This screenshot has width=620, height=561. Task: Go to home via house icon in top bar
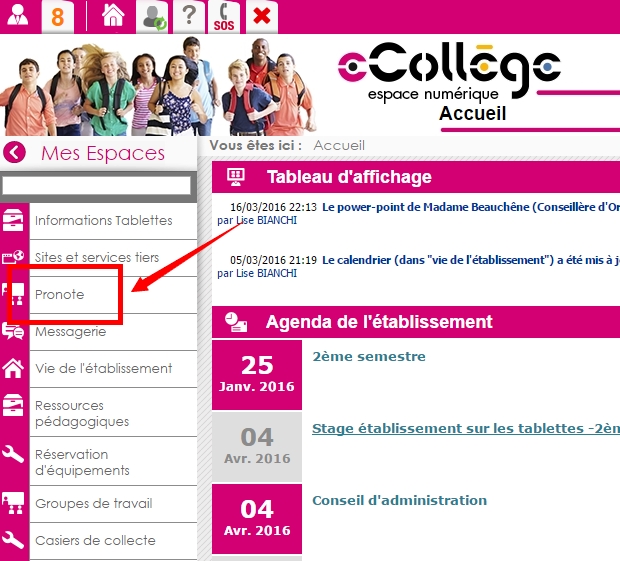[x=113, y=15]
